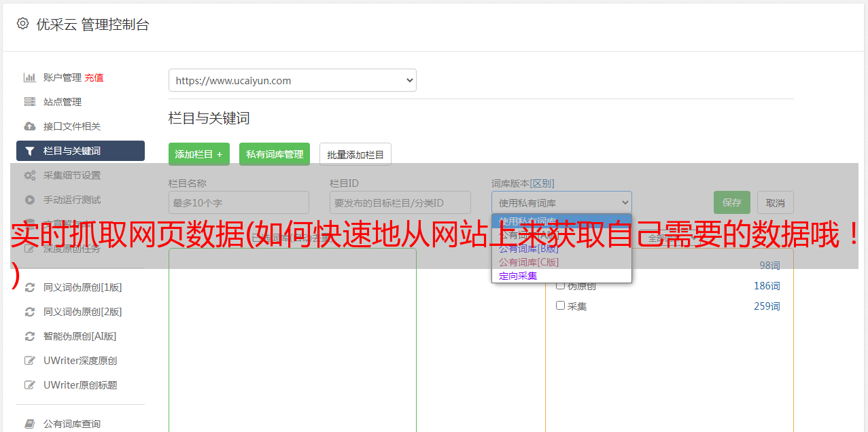Image resolution: width=868 pixels, height=432 pixels.
Task: Click the book icon beside 公有词库查询
Action: (30, 424)
